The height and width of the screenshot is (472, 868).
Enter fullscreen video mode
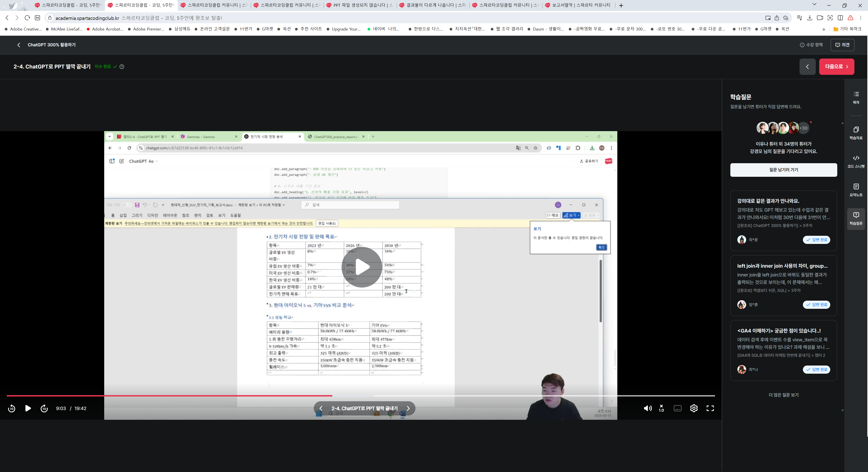[x=710, y=408]
